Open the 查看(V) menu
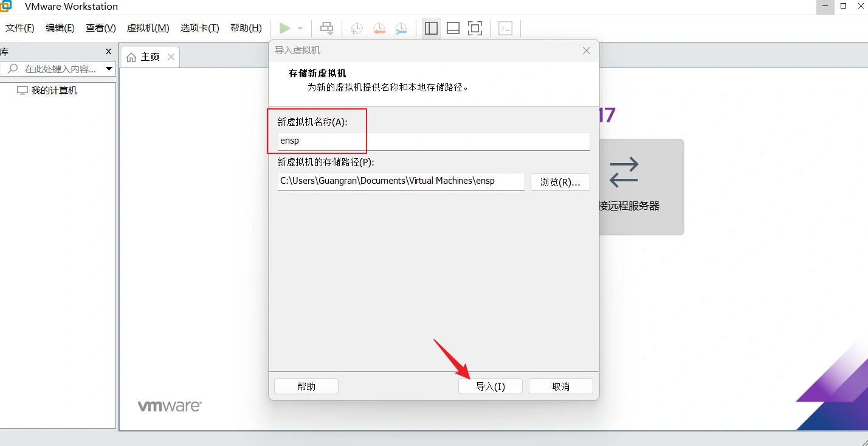This screenshot has height=446, width=868. tap(101, 28)
